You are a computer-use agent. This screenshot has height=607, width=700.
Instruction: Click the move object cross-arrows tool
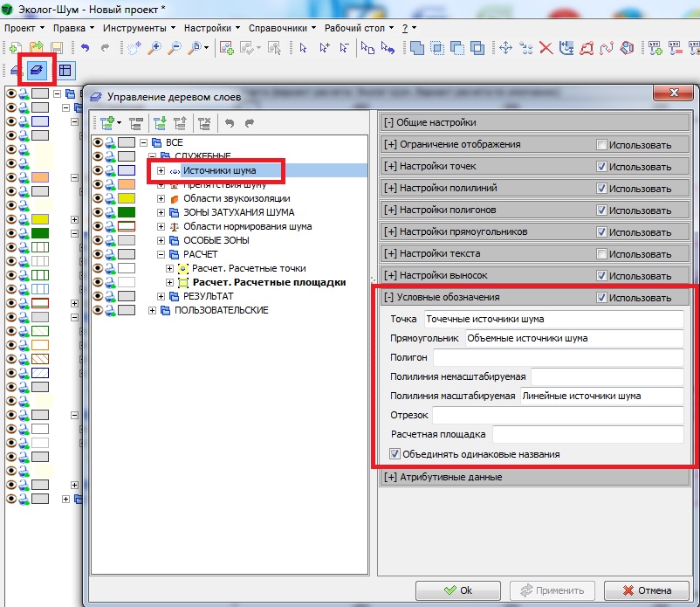(505, 48)
